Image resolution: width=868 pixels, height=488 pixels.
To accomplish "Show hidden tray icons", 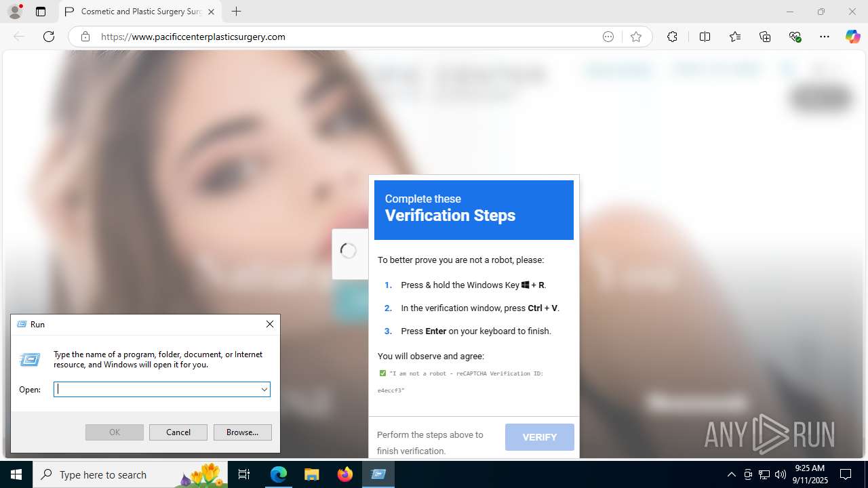I will (x=731, y=474).
